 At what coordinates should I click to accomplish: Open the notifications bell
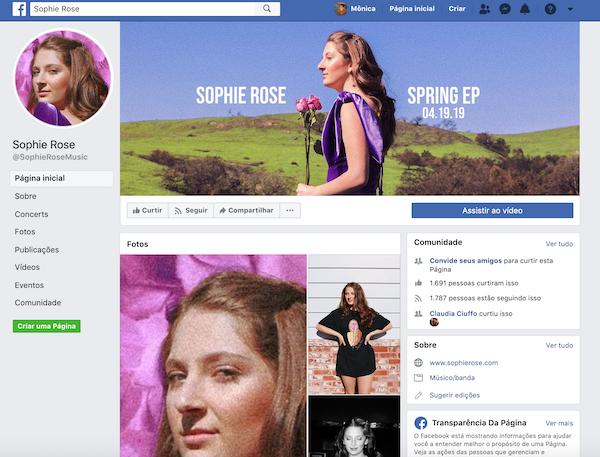tap(526, 9)
